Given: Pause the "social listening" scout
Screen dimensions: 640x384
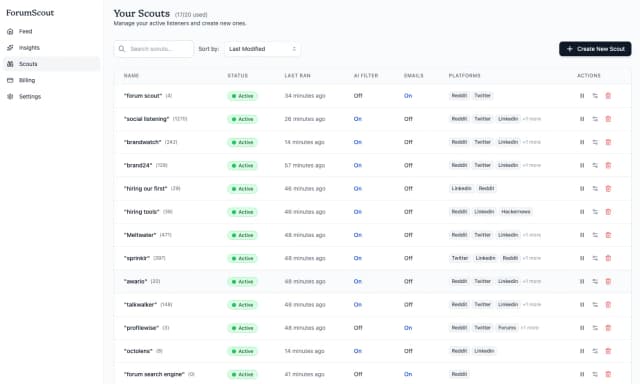Looking at the screenshot, I should (582, 119).
